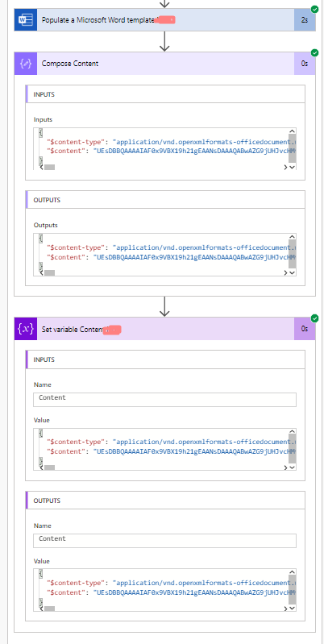
Task: Click the 2s duration badge on Word step
Action: pos(305,19)
